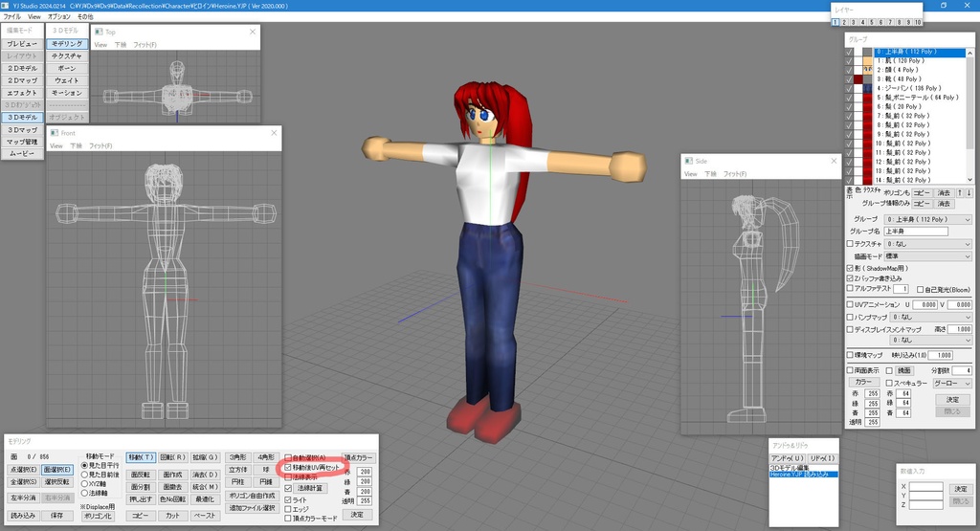Select Heroine.YJP 読み込み entry in undo list
The height and width of the screenshot is (531, 980).
803,475
